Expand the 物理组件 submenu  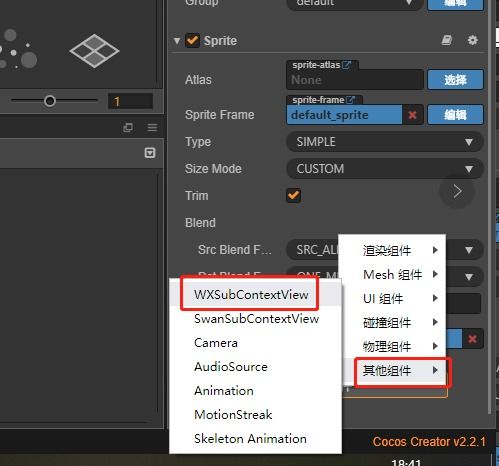click(x=392, y=346)
